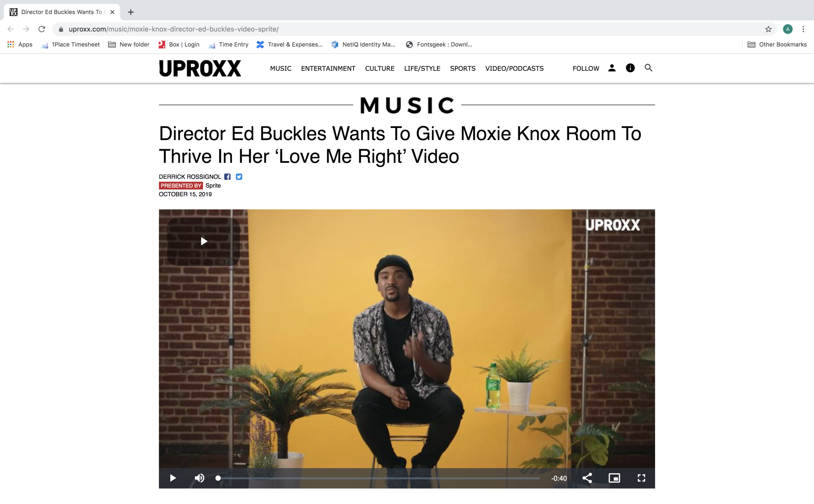
Task: Open the profile avatar A
Action: (x=788, y=29)
